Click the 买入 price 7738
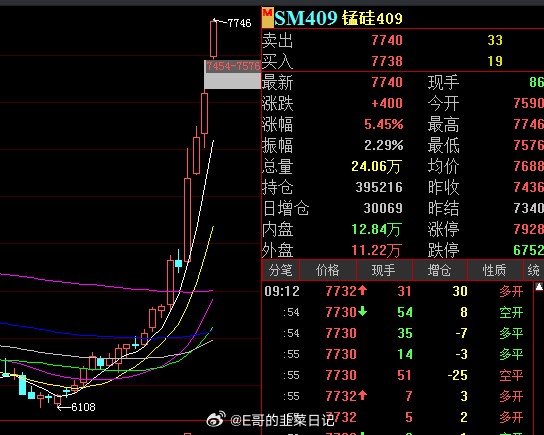 [387, 61]
